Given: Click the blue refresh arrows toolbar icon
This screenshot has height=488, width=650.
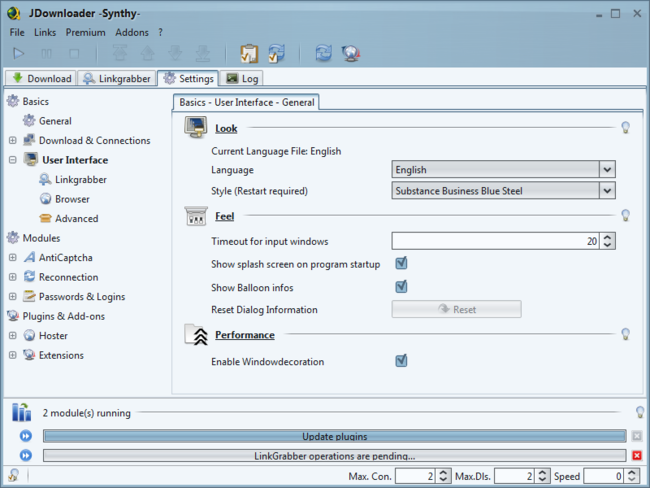Looking at the screenshot, I should [x=323, y=53].
